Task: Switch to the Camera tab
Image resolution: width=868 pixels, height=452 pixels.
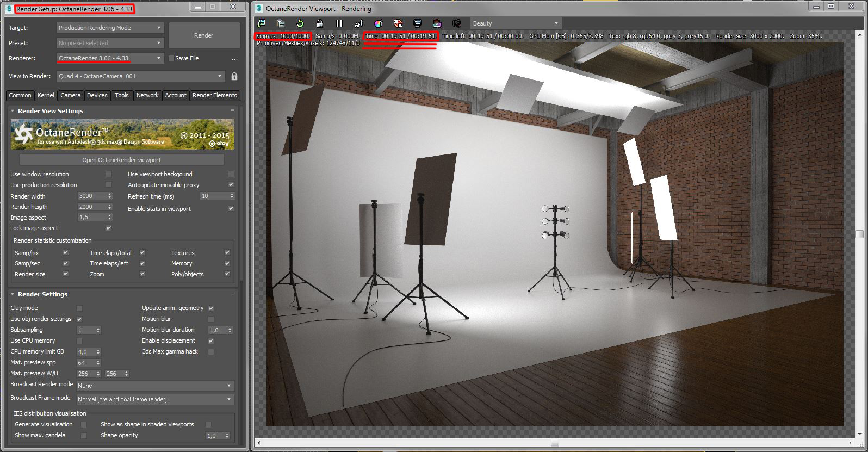Action: tap(70, 95)
